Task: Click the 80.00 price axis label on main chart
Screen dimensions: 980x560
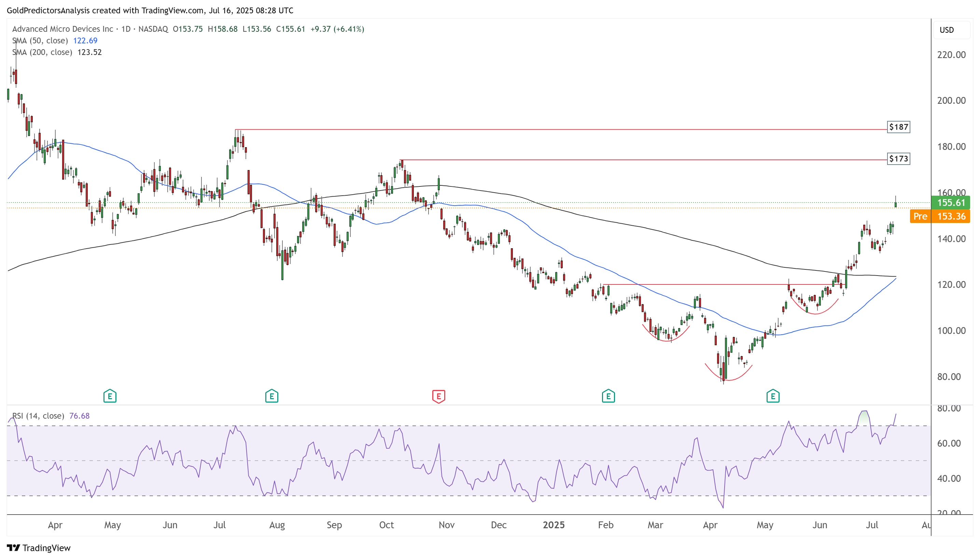Action: [x=949, y=377]
